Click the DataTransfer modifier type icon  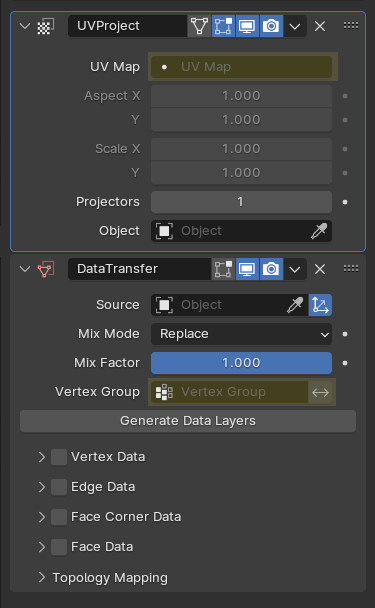[x=45, y=269]
